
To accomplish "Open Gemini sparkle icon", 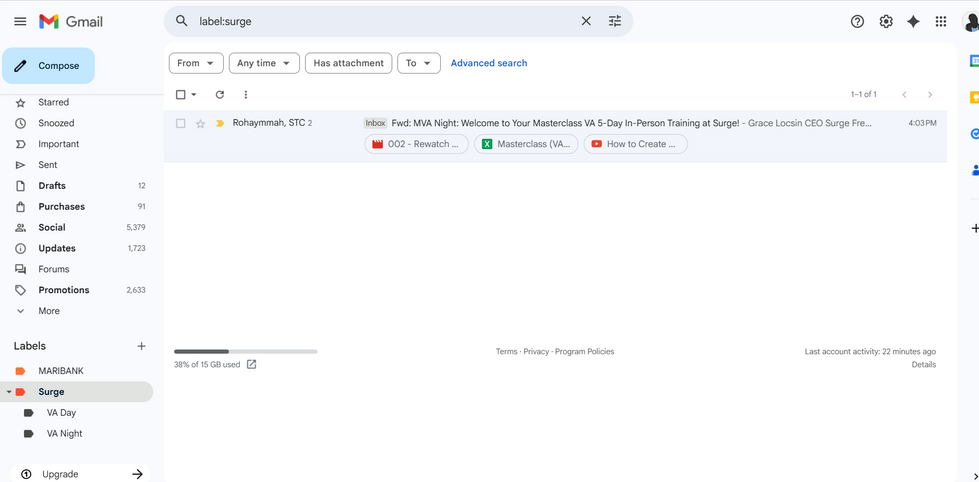I will [913, 21].
